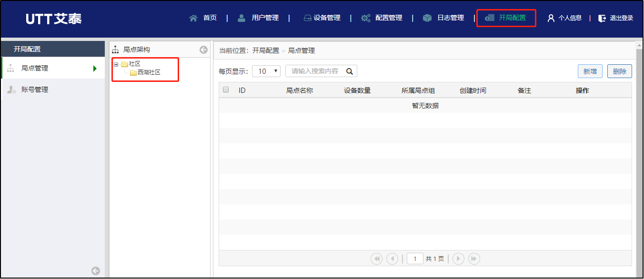Click the 局点架构 tree structure icon
644x279 pixels.
tap(115, 50)
